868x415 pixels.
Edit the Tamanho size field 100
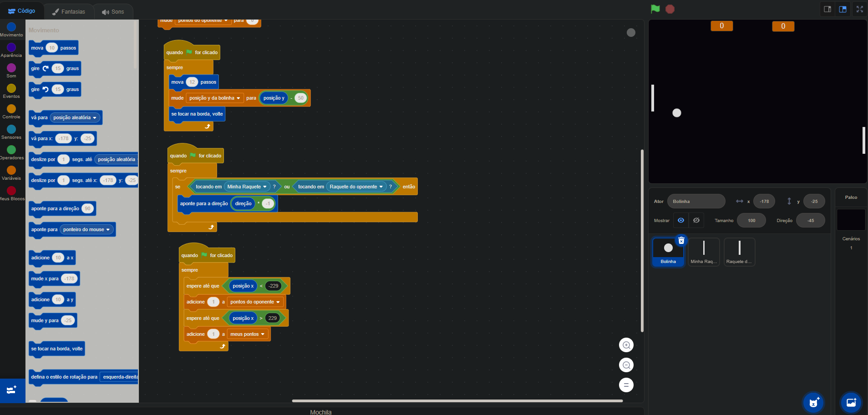751,220
